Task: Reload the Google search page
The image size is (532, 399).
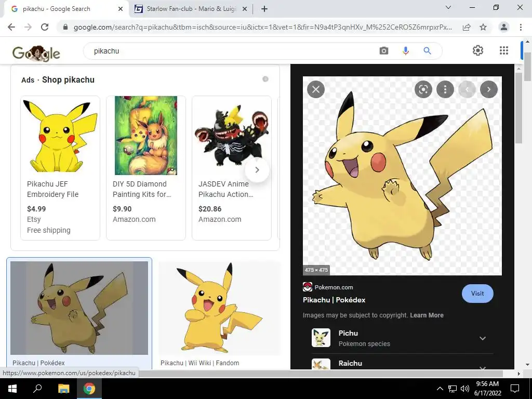Action: (45, 27)
